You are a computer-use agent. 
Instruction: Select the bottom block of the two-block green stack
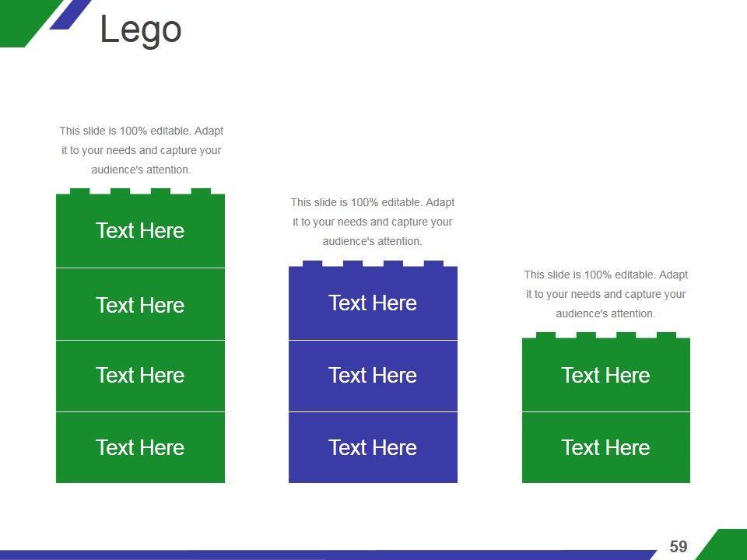[x=605, y=447]
